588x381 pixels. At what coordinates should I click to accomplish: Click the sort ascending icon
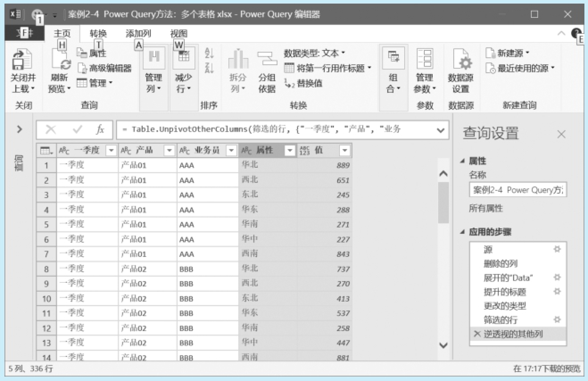pos(209,54)
